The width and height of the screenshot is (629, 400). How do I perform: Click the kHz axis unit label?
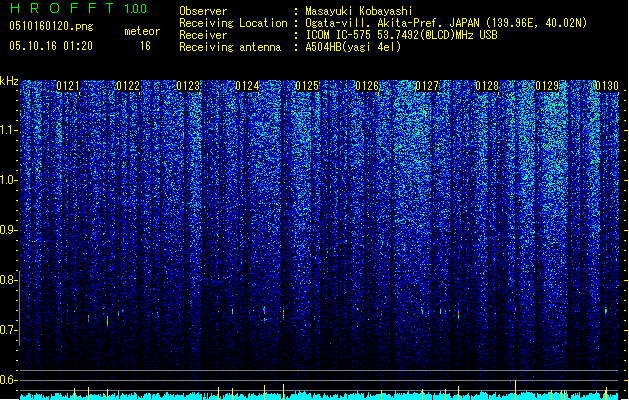(x=9, y=81)
